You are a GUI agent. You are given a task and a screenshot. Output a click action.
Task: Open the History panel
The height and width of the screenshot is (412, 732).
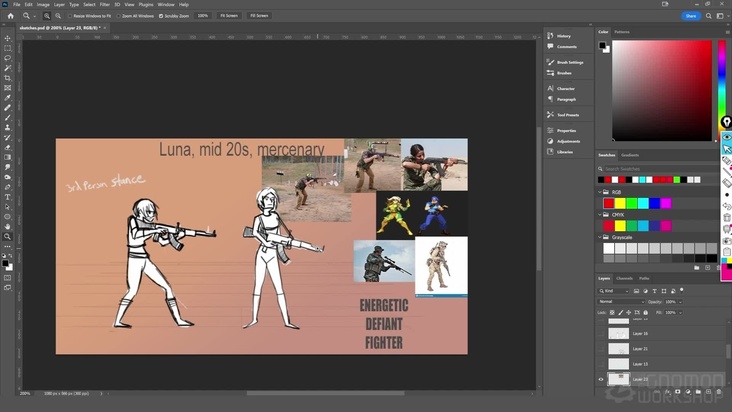[563, 36]
